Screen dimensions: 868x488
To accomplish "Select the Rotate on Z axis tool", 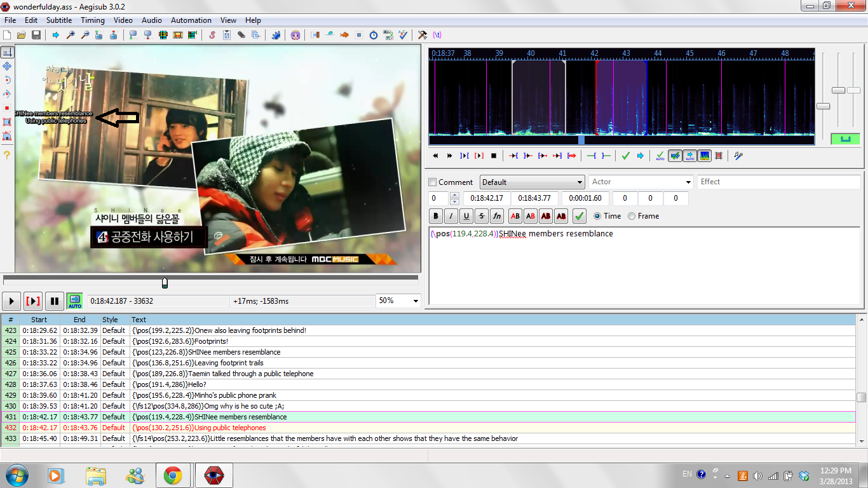I will (x=7, y=80).
